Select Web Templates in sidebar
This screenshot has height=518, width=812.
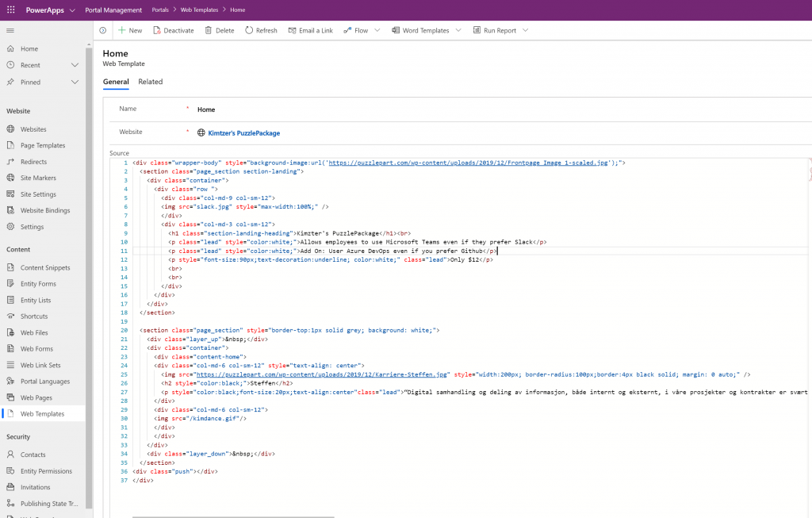click(43, 414)
